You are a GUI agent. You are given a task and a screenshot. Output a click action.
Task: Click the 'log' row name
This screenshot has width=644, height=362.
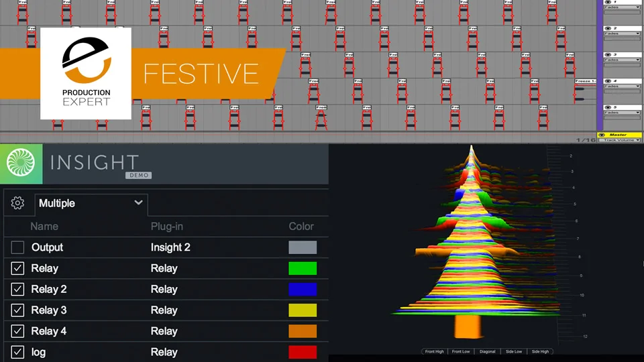[39, 352]
